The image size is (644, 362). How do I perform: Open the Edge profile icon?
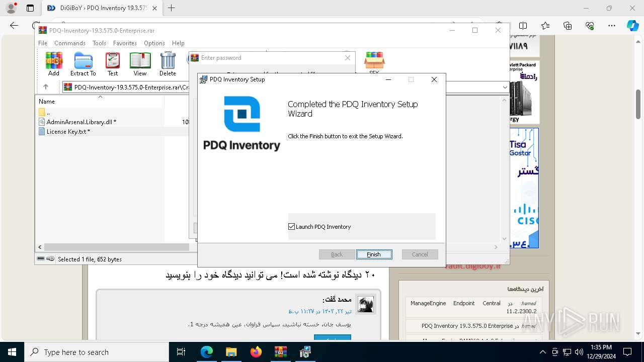point(11,8)
